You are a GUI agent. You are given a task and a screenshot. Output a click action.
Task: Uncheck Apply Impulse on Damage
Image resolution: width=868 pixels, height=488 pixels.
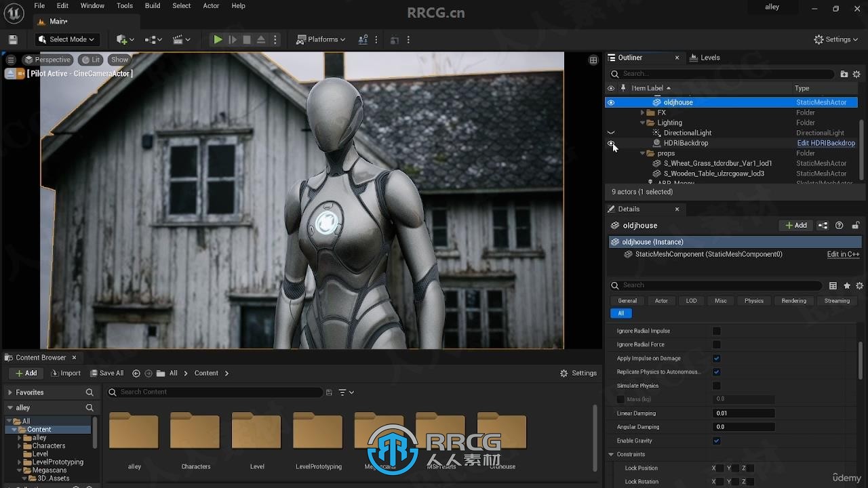716,359
